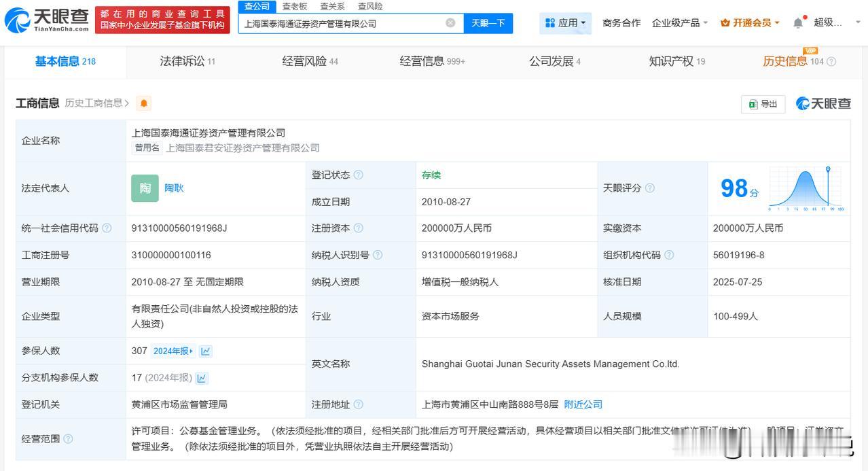Open the 商务合作 link

(621, 23)
